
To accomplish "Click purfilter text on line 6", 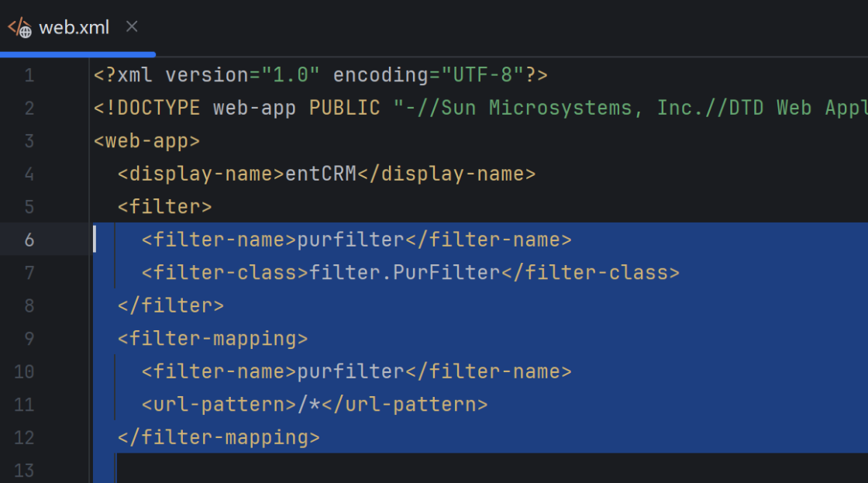I will 350,240.
